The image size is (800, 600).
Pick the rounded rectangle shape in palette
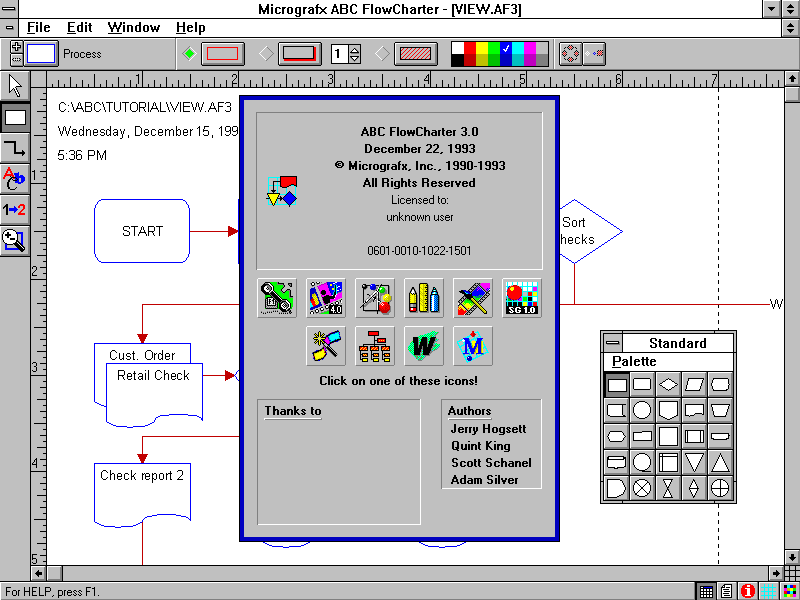(x=642, y=384)
